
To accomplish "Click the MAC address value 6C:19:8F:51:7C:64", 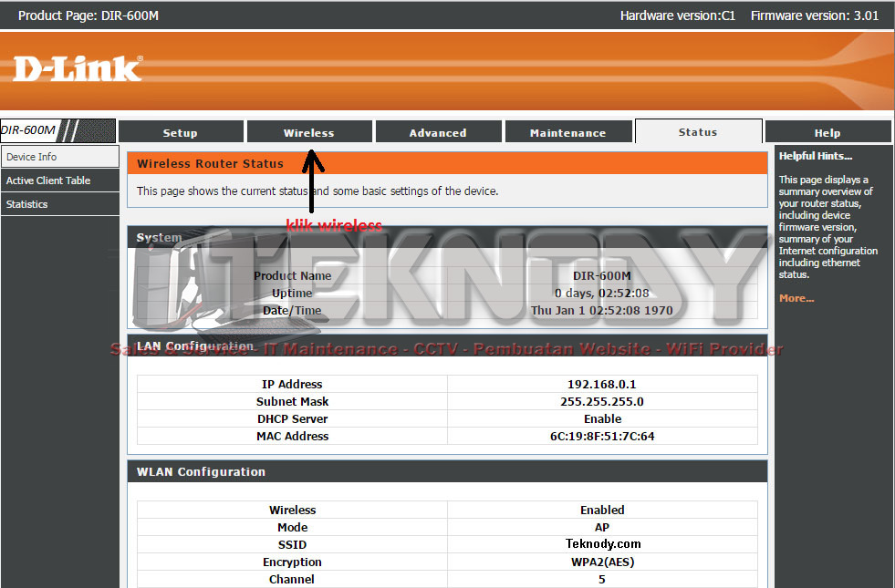I will [601, 436].
